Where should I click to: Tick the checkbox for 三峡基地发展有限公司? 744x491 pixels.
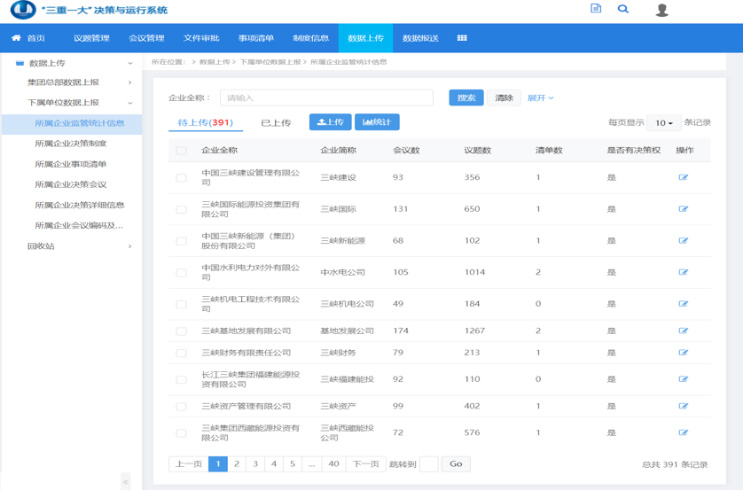pos(181,330)
